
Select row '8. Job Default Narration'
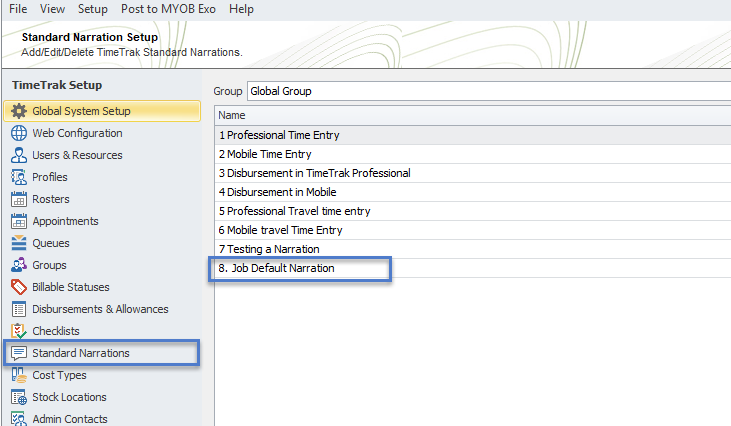[x=473, y=268]
